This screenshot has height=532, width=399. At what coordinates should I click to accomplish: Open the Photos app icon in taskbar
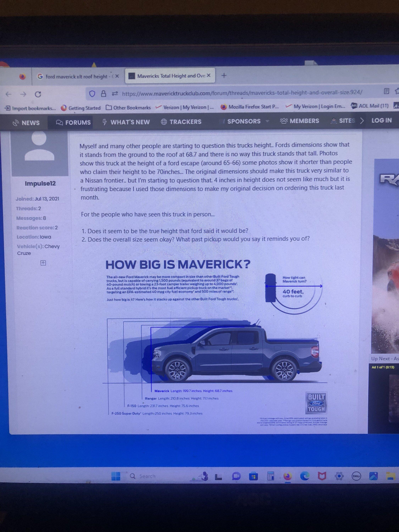(373, 476)
